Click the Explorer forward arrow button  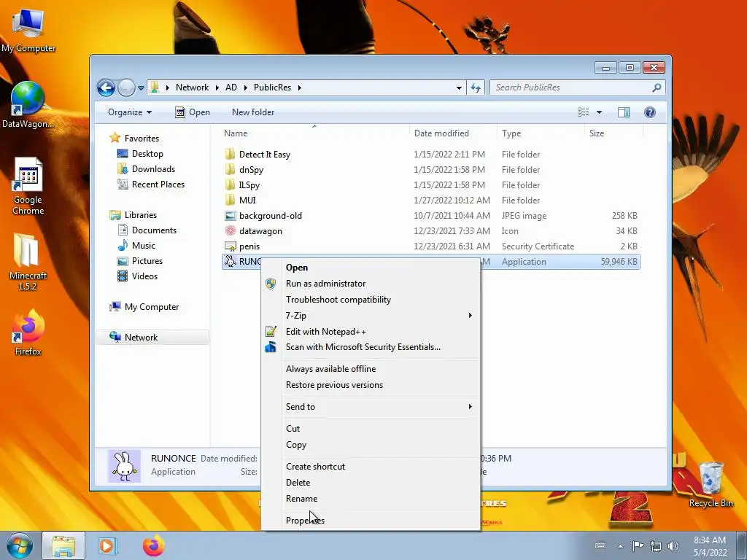[x=126, y=87]
